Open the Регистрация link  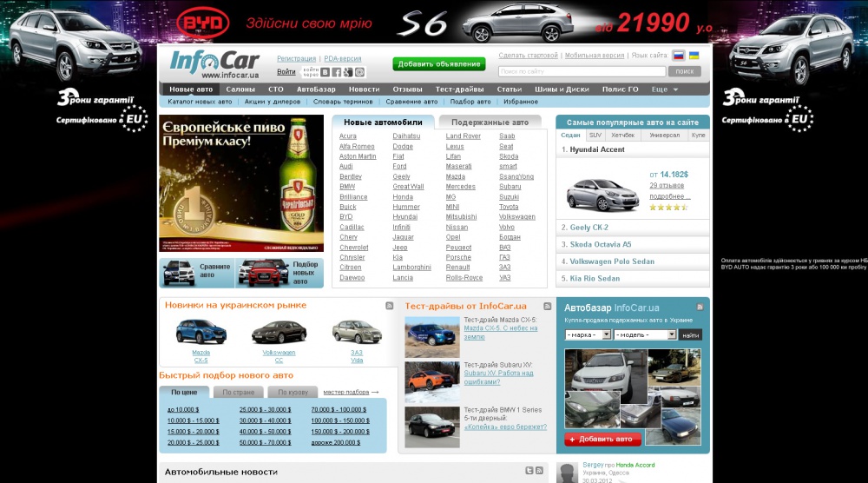pos(296,59)
